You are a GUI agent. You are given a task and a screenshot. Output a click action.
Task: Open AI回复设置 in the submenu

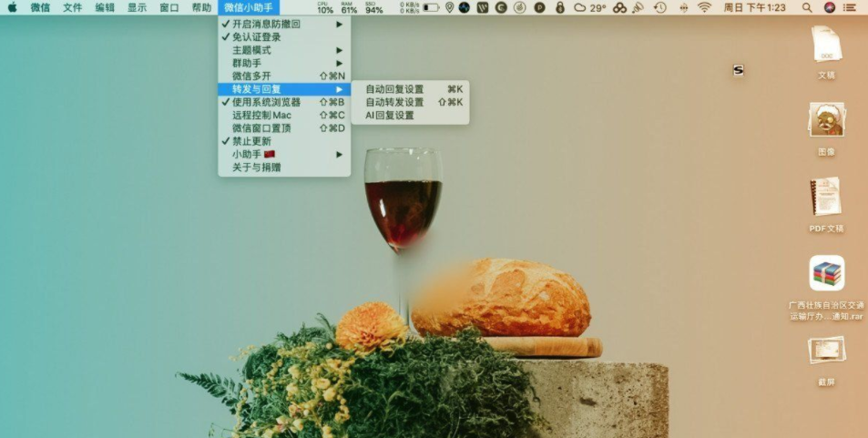point(390,116)
